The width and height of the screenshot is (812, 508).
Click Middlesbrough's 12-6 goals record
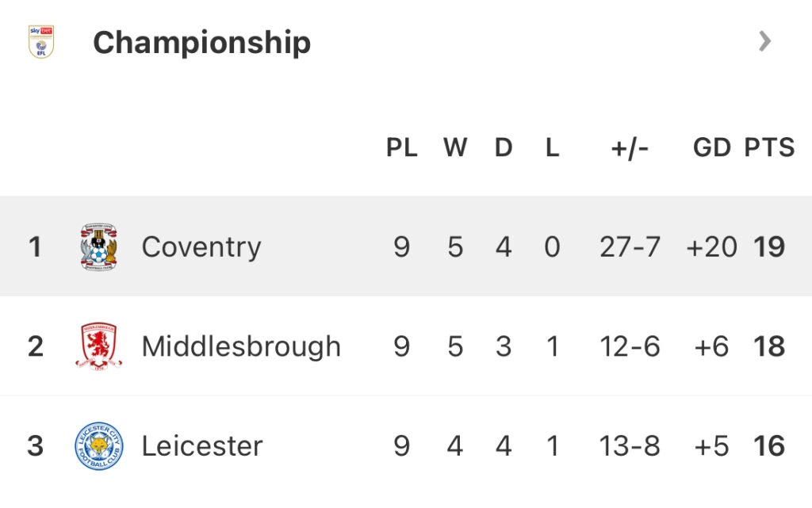(x=630, y=346)
